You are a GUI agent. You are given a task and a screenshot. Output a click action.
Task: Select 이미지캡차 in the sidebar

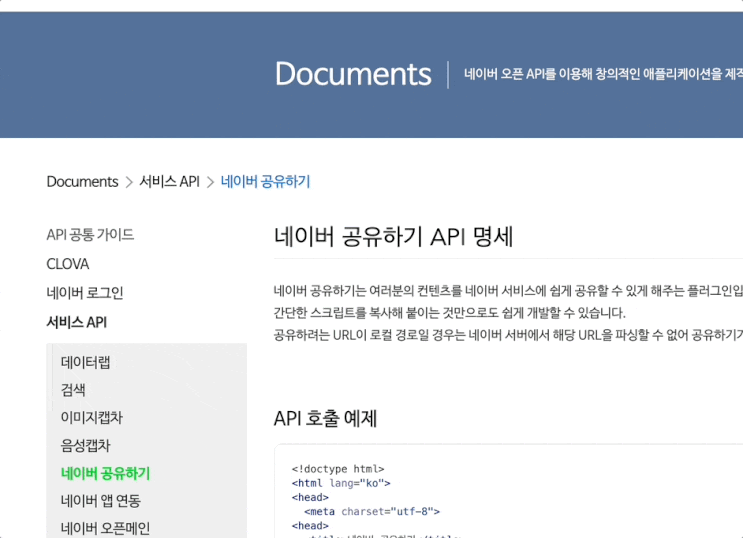pyautogui.click(x=91, y=418)
